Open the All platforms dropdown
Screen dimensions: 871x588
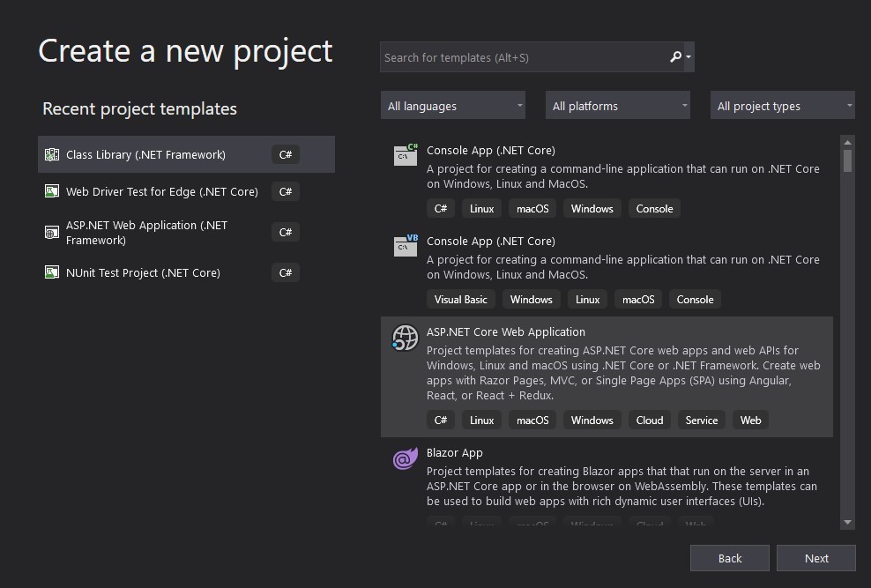coord(618,106)
